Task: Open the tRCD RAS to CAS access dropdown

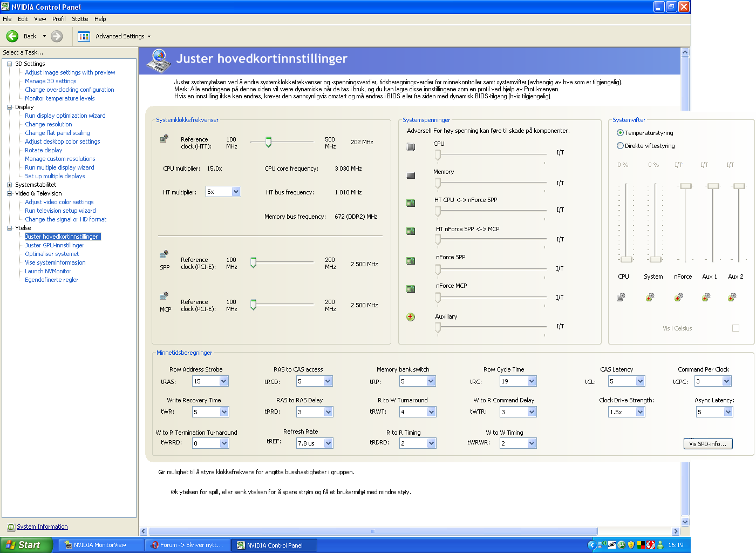Action: coord(328,381)
